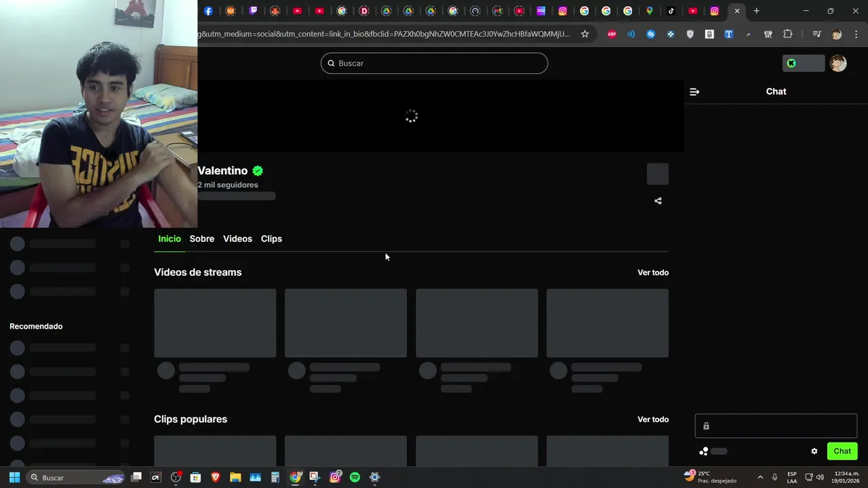Viewport: 868px width, 488px height.
Task: Click the green Chat send button
Action: (x=842, y=451)
